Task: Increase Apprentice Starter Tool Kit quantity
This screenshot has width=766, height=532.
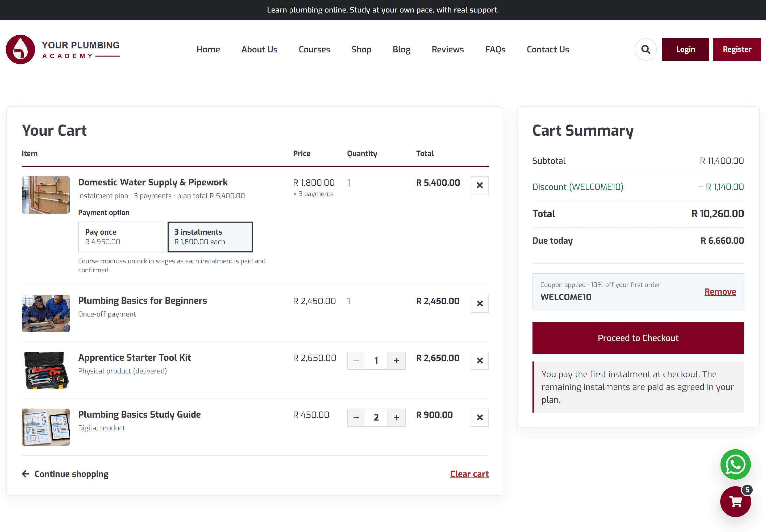Action: coord(397,361)
